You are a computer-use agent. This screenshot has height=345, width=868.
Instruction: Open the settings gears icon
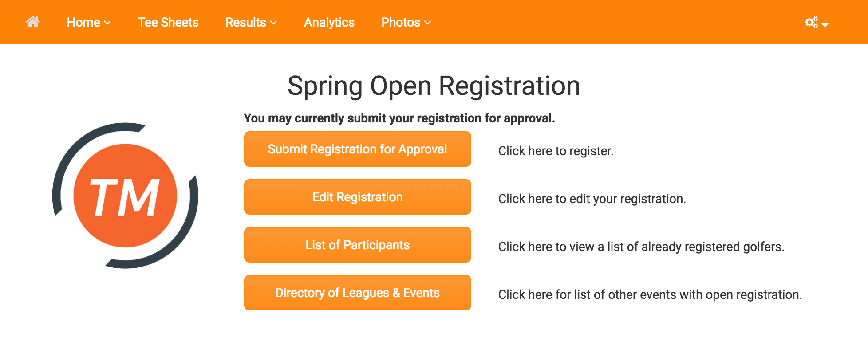pyautogui.click(x=812, y=22)
